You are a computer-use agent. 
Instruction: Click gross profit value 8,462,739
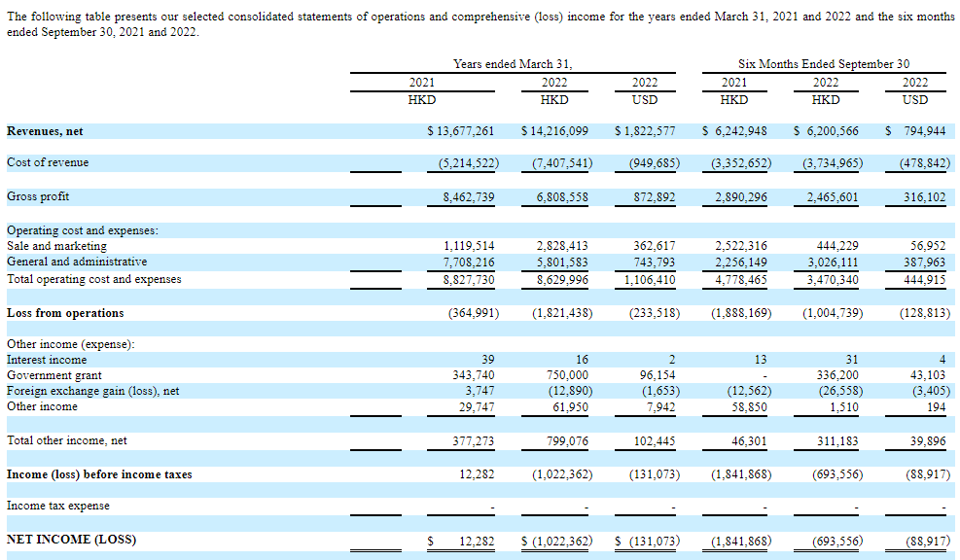[x=469, y=197]
